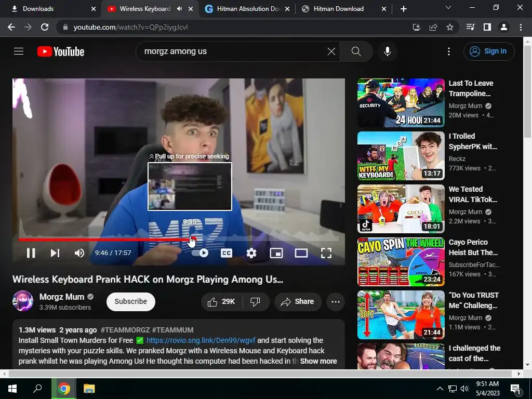Screen dimensions: 532x399
Task: Open #TEAMMORGZ hashtag
Action: (x=125, y=330)
